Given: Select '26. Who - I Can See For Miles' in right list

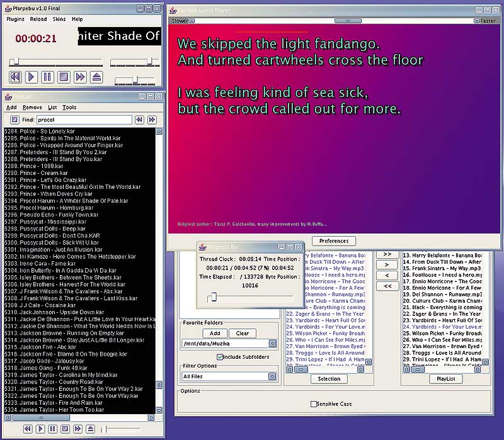Looking at the screenshot, I should (x=442, y=340).
